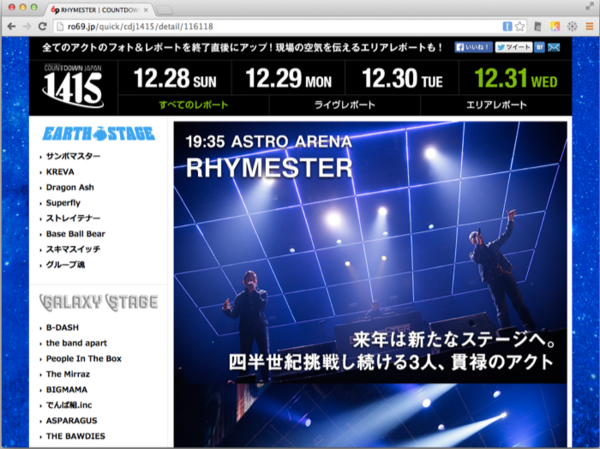This screenshot has height=449, width=600.
Task: Click the fullscreen arrows at window corner
Action: [589, 6]
